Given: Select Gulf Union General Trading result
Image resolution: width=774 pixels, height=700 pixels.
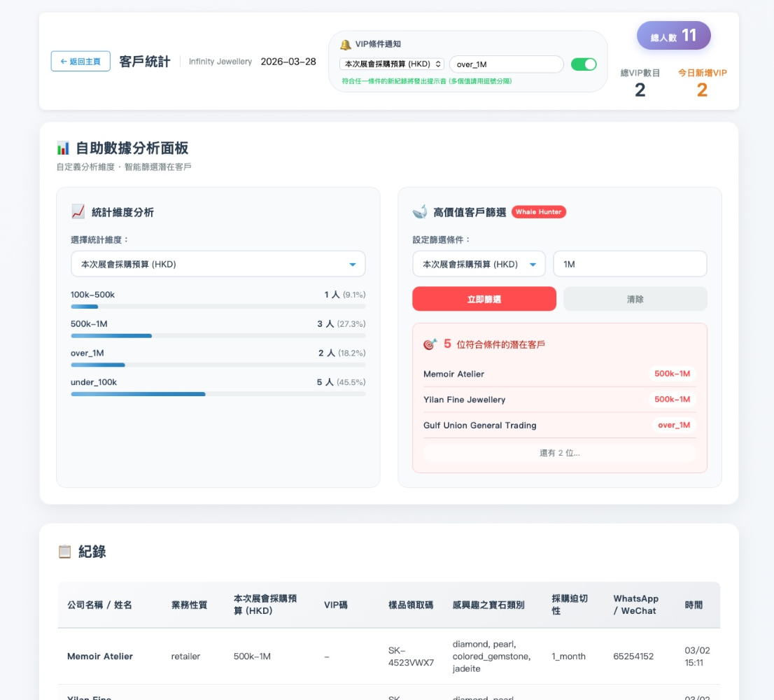Looking at the screenshot, I should pos(480,426).
